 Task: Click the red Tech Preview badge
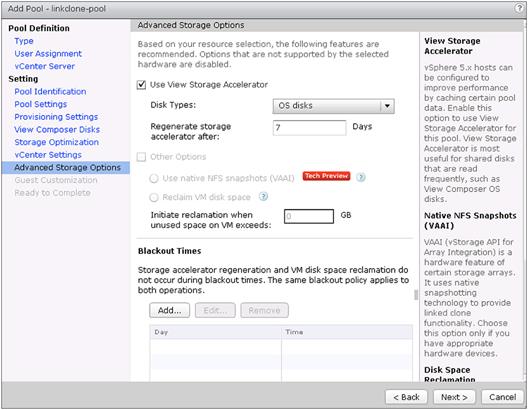coord(326,176)
